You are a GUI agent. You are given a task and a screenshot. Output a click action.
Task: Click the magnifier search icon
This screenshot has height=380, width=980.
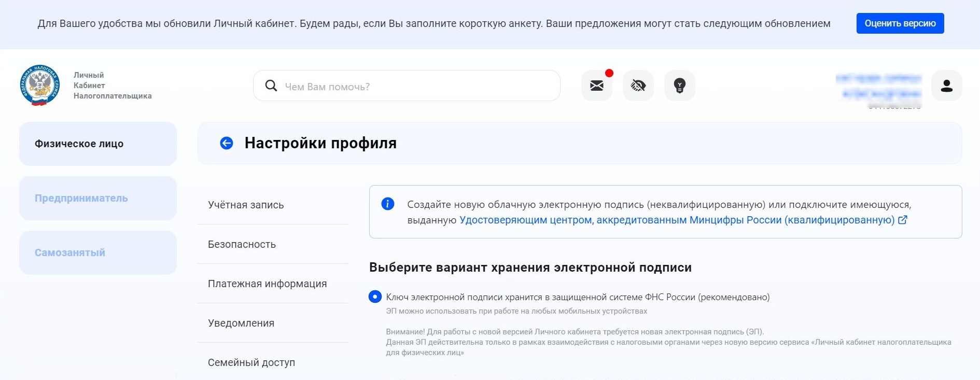pos(271,86)
